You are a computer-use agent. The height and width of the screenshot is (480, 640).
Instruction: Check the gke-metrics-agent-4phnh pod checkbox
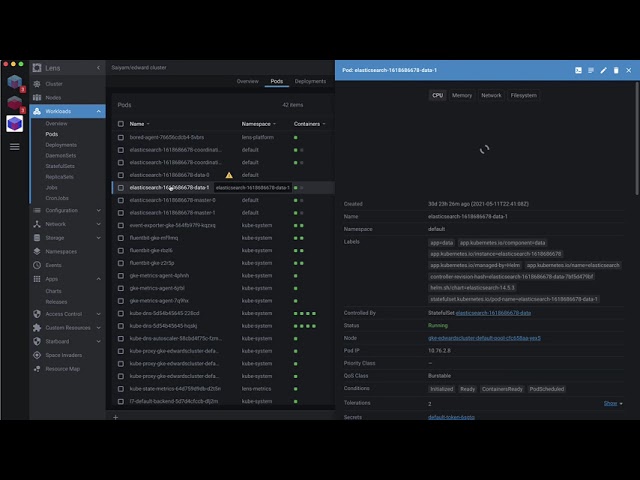pos(121,276)
